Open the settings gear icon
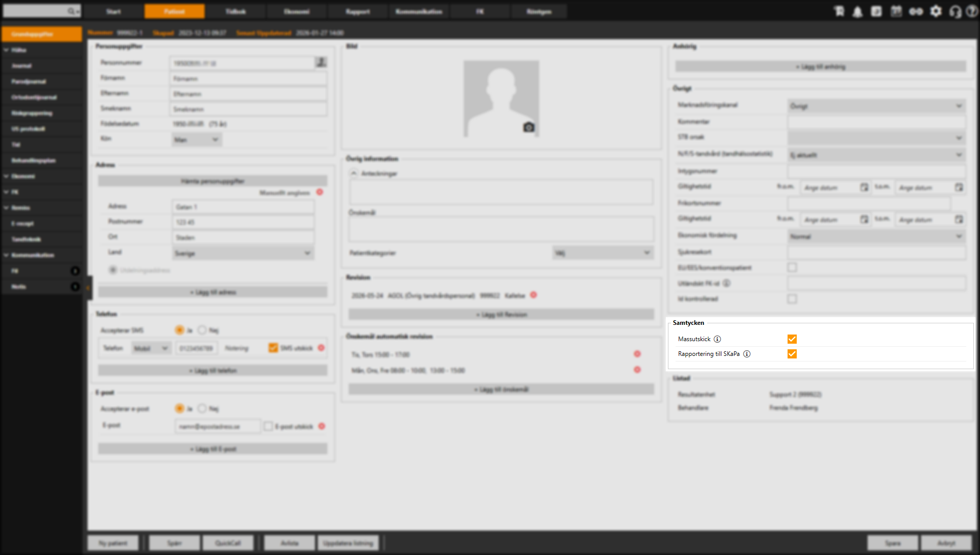The height and width of the screenshot is (555, 980). point(936,11)
